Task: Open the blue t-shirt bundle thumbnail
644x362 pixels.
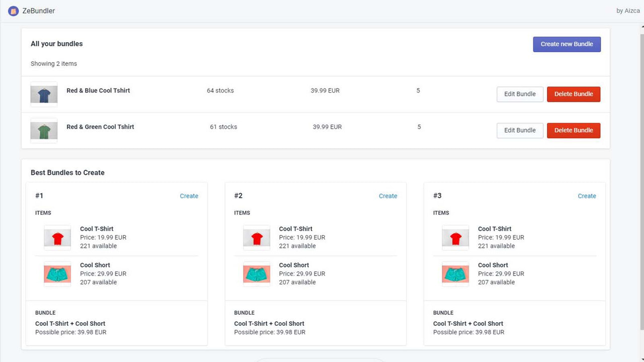Action: pyautogui.click(x=44, y=94)
